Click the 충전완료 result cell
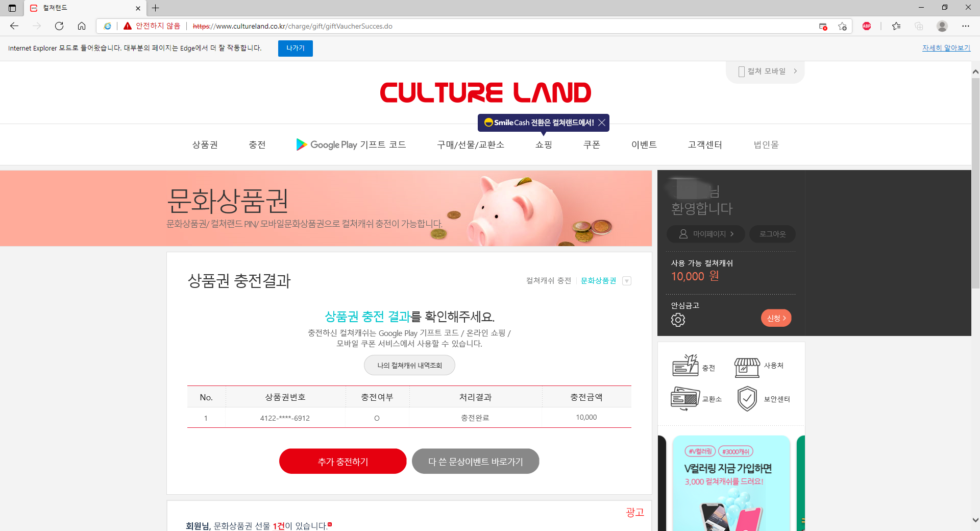The height and width of the screenshot is (531, 980). 475,418
